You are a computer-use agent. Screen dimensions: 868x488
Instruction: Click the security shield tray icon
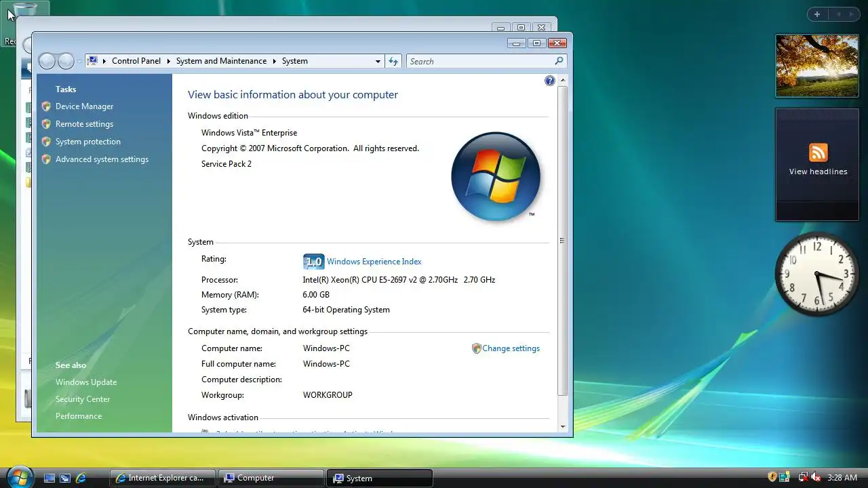point(772,478)
